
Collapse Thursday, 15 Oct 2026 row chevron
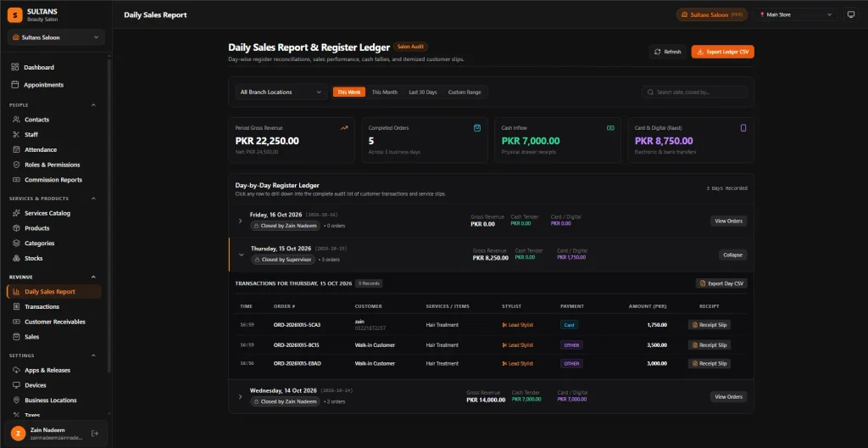pos(242,255)
